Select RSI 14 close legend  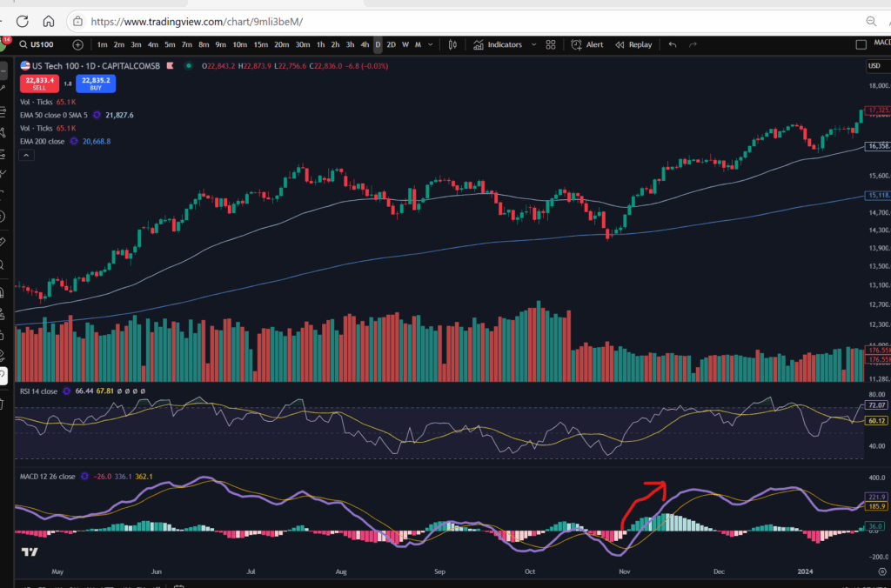(x=38, y=391)
